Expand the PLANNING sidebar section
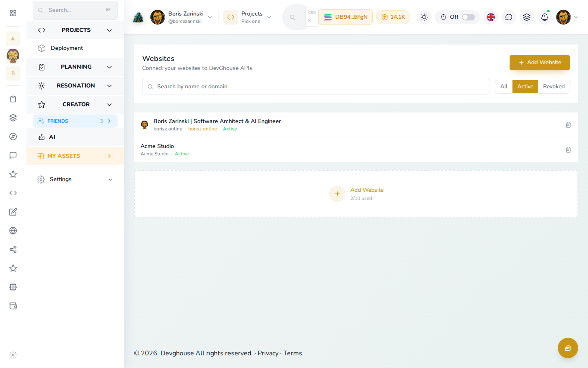 [x=75, y=67]
